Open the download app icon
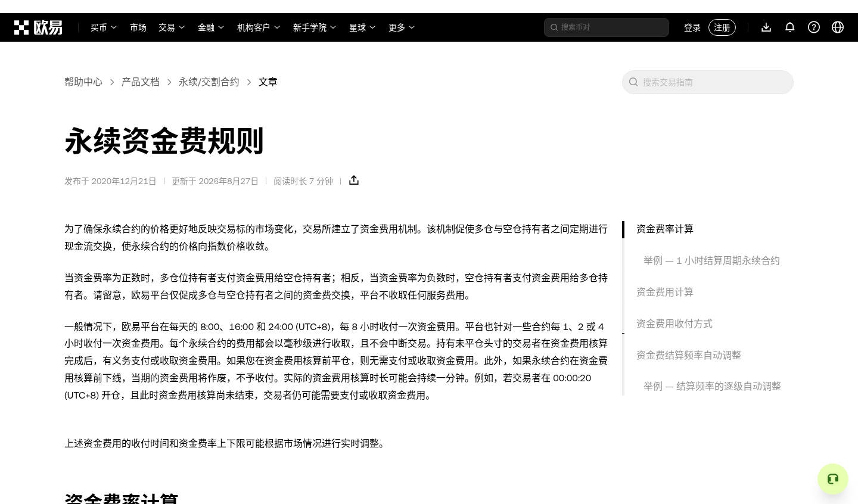This screenshot has width=858, height=504. (766, 27)
